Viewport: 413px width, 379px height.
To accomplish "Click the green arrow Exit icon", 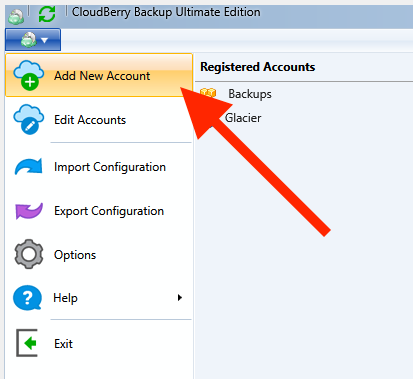I will pyautogui.click(x=27, y=343).
